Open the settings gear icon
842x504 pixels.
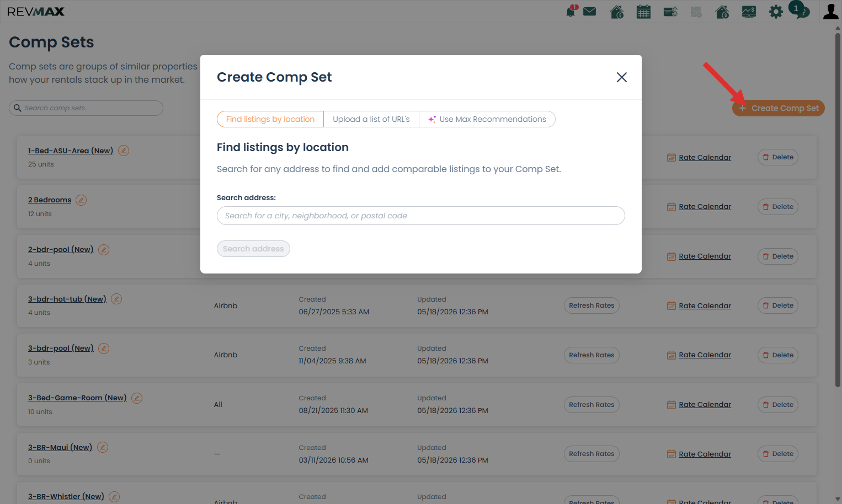776,12
